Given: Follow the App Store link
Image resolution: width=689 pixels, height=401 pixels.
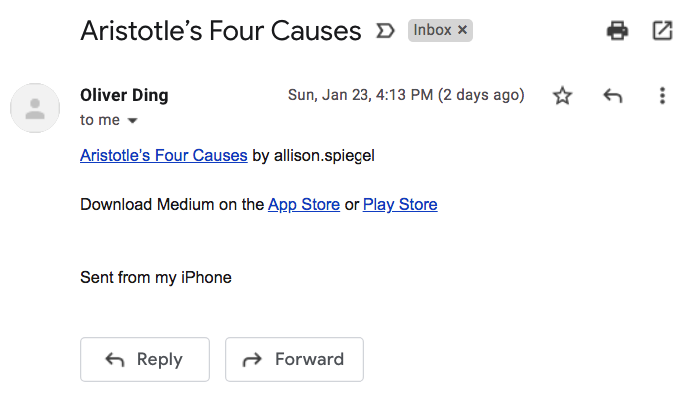Looking at the screenshot, I should tap(304, 204).
